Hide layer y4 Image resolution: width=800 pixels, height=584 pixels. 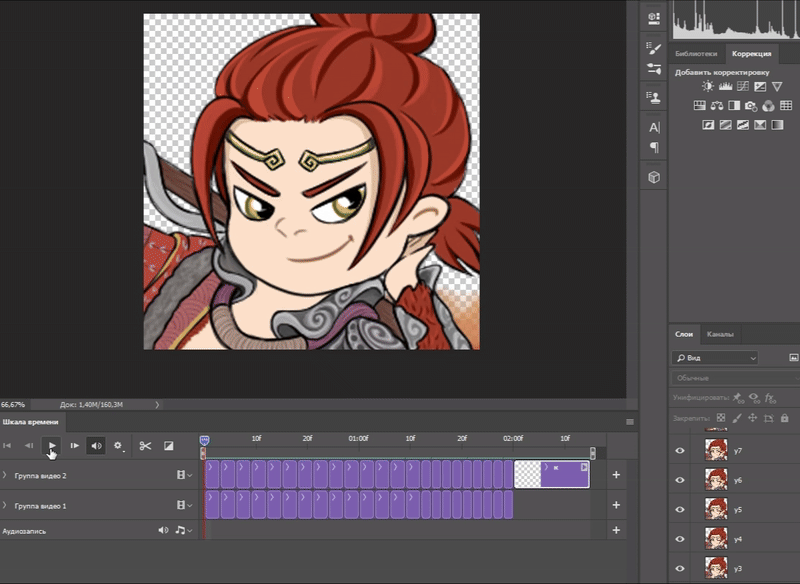680,539
